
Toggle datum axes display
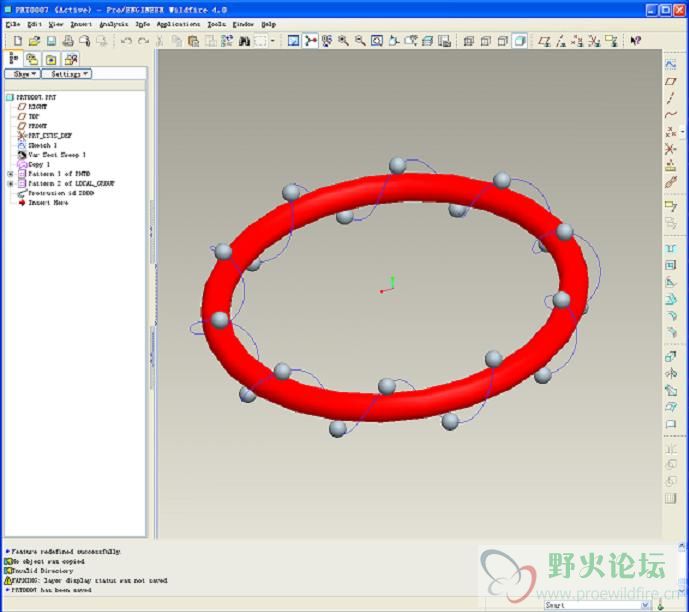coord(561,41)
